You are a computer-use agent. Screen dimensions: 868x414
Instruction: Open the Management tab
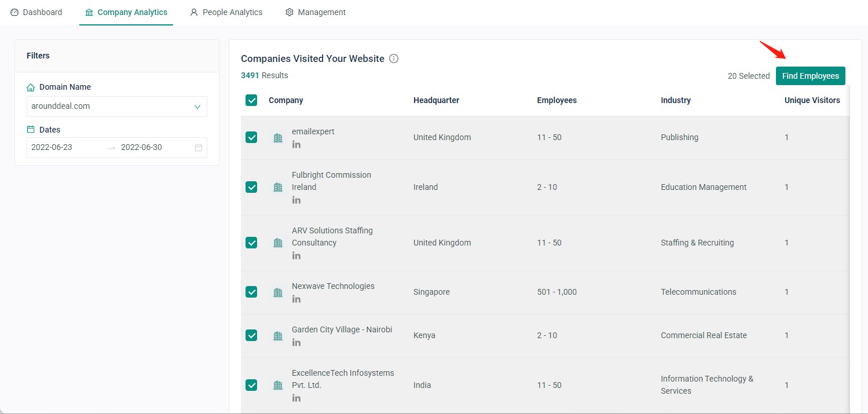[x=316, y=12]
